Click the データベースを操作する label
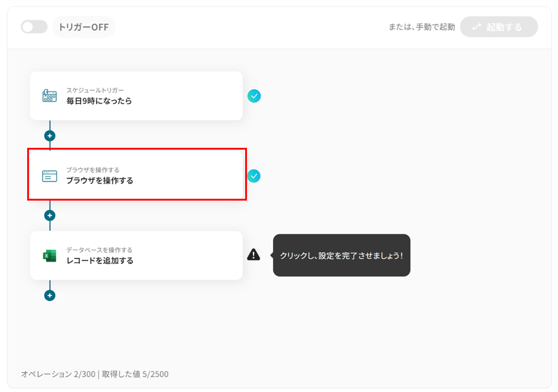Image resolution: width=558 pixels, height=392 pixels. pos(99,250)
